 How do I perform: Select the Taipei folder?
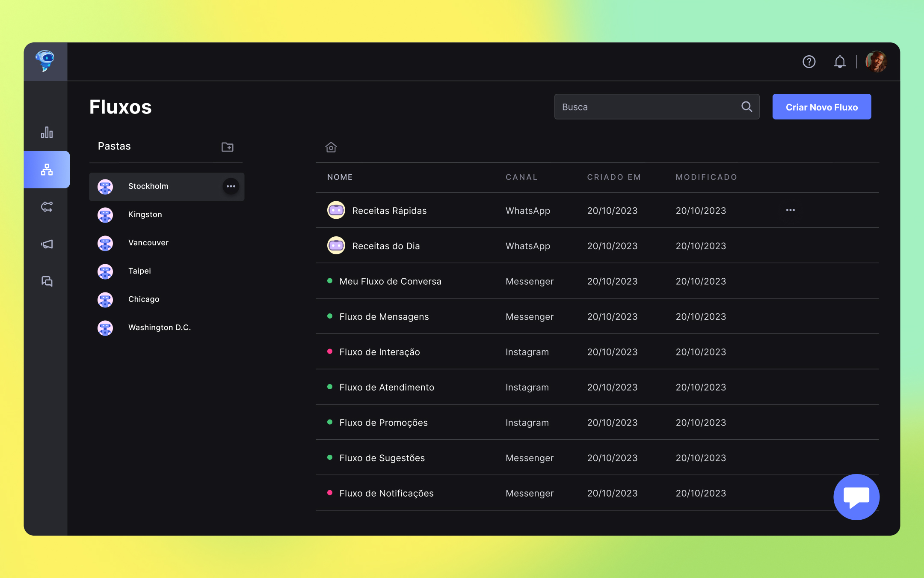(139, 271)
